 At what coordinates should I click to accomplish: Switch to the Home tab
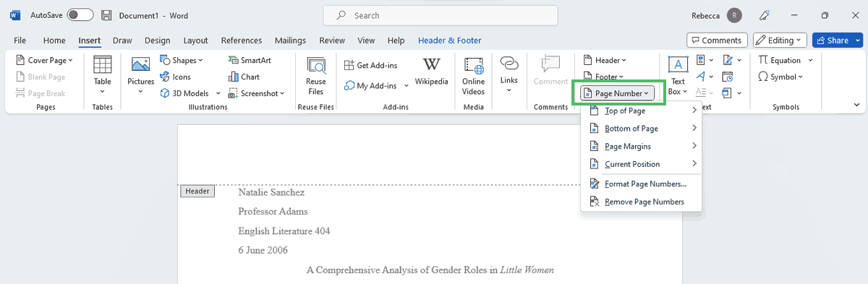54,40
